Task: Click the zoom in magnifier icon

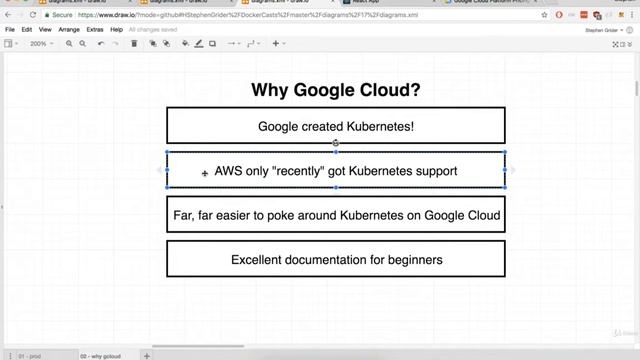Action: click(x=69, y=43)
